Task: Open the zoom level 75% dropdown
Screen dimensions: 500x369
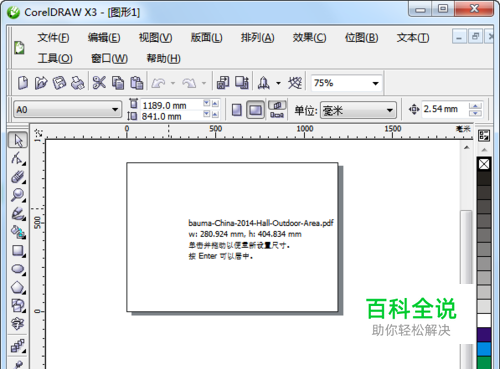Action: pyautogui.click(x=375, y=83)
